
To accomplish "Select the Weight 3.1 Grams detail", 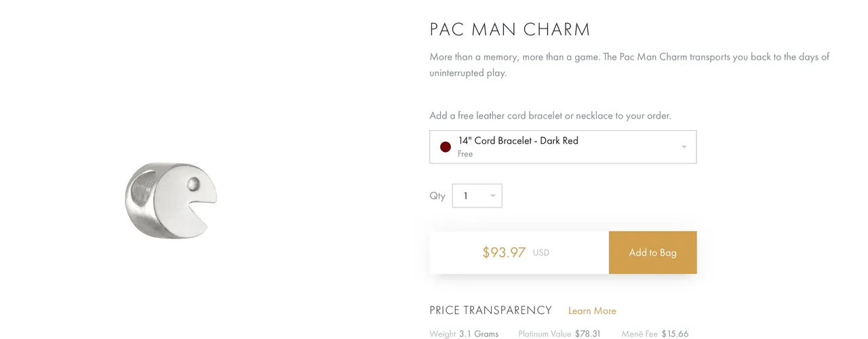I will [x=464, y=334].
